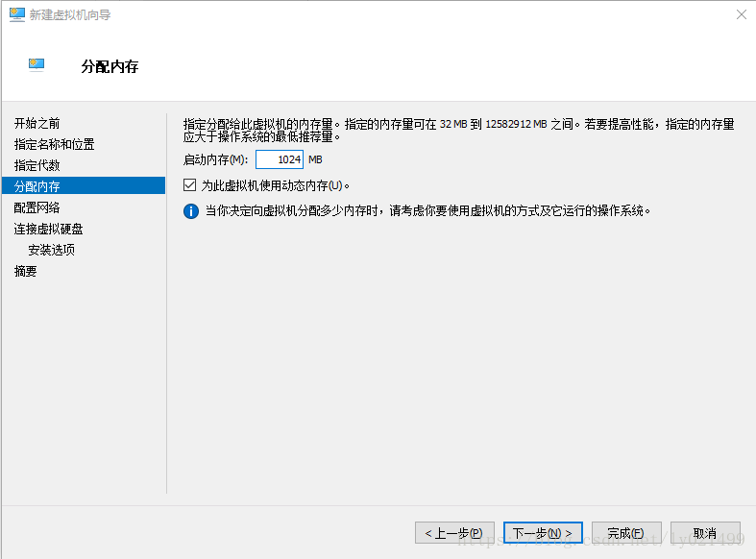Image resolution: width=756 pixels, height=559 pixels.
Task: Go to the 开始之前 step
Action: coord(37,123)
